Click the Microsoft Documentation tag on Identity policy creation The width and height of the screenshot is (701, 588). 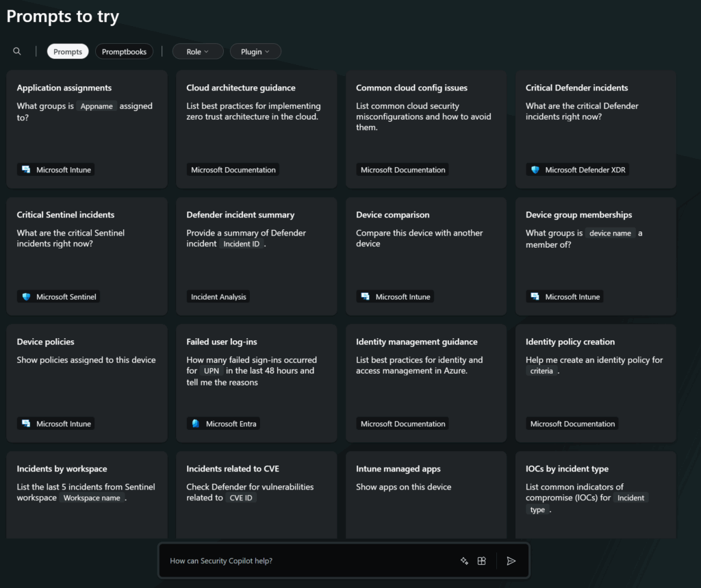click(x=572, y=424)
